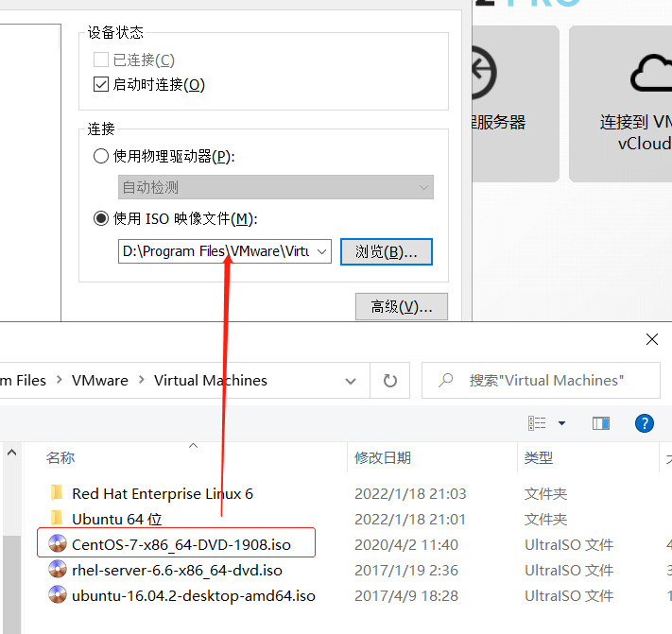This screenshot has width=672, height=634.
Task: Click the 连接到 VMware vCloud cloud icon
Action: [x=651, y=73]
